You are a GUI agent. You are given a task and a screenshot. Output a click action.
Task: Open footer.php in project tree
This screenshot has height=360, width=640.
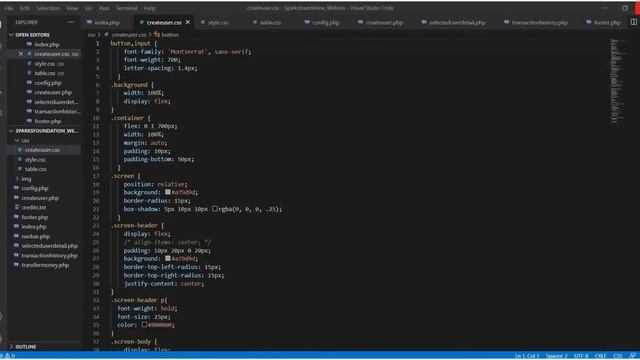point(35,217)
